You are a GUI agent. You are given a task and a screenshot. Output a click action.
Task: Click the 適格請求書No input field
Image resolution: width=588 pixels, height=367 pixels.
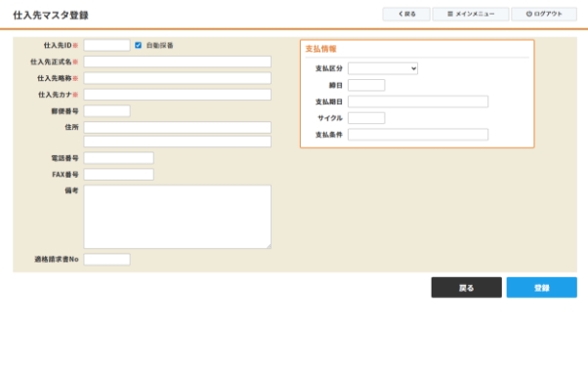(x=106, y=260)
